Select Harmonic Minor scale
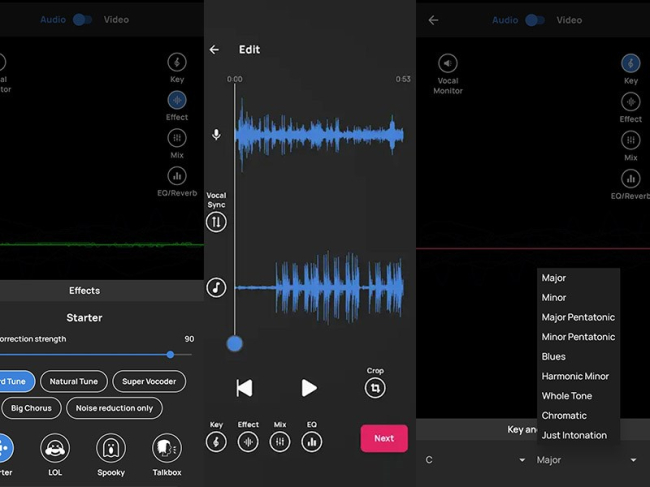Image resolution: width=650 pixels, height=487 pixels. pyautogui.click(x=578, y=376)
